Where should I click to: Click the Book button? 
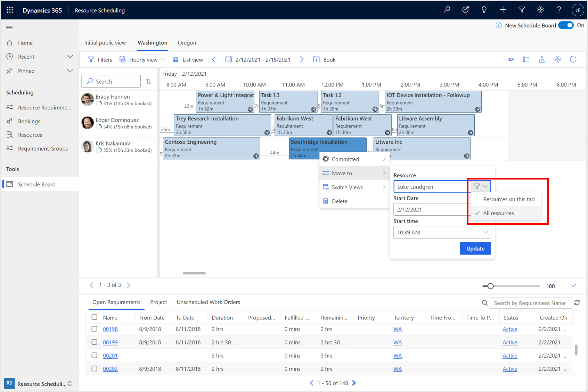pos(324,59)
